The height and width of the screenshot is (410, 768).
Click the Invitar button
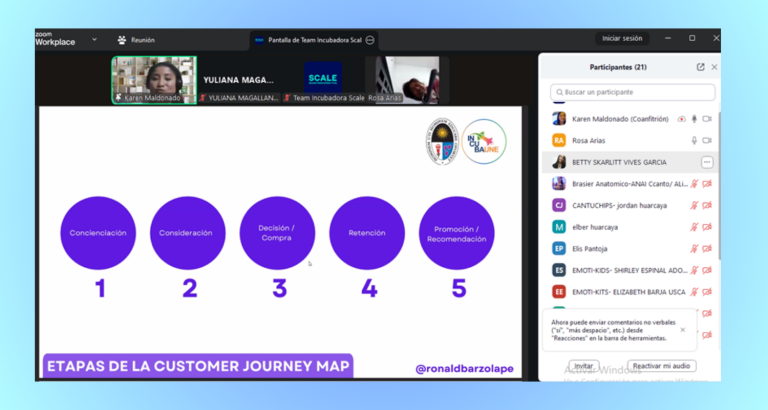(582, 366)
